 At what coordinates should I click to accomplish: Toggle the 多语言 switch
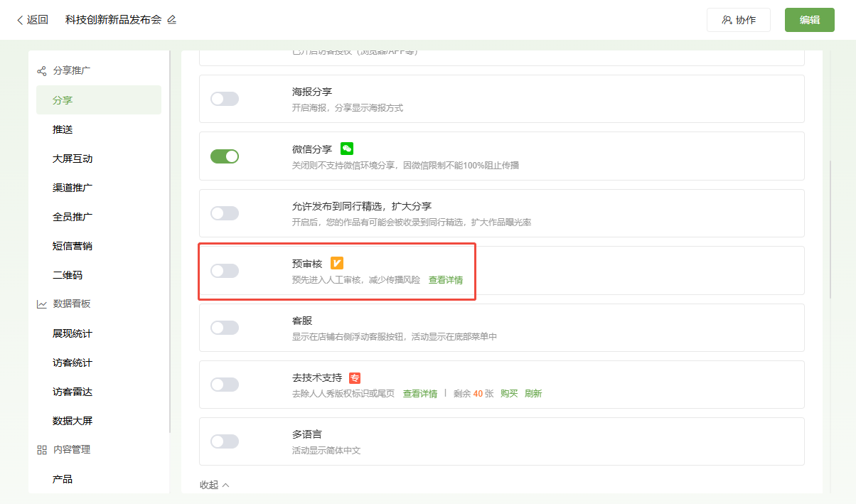tap(225, 441)
